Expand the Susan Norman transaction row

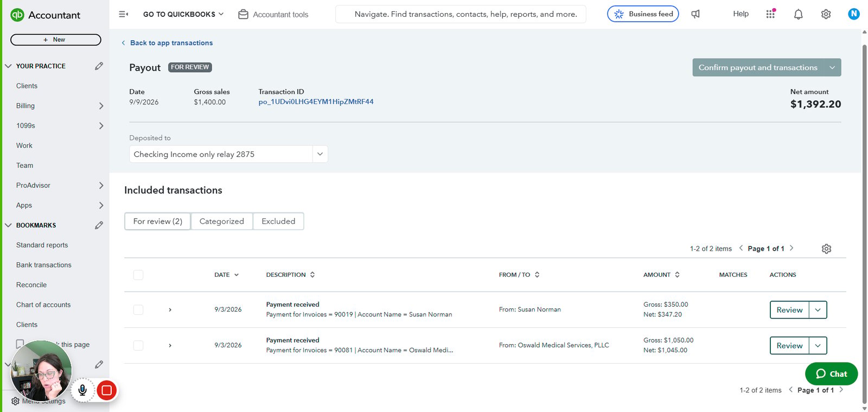(170, 309)
